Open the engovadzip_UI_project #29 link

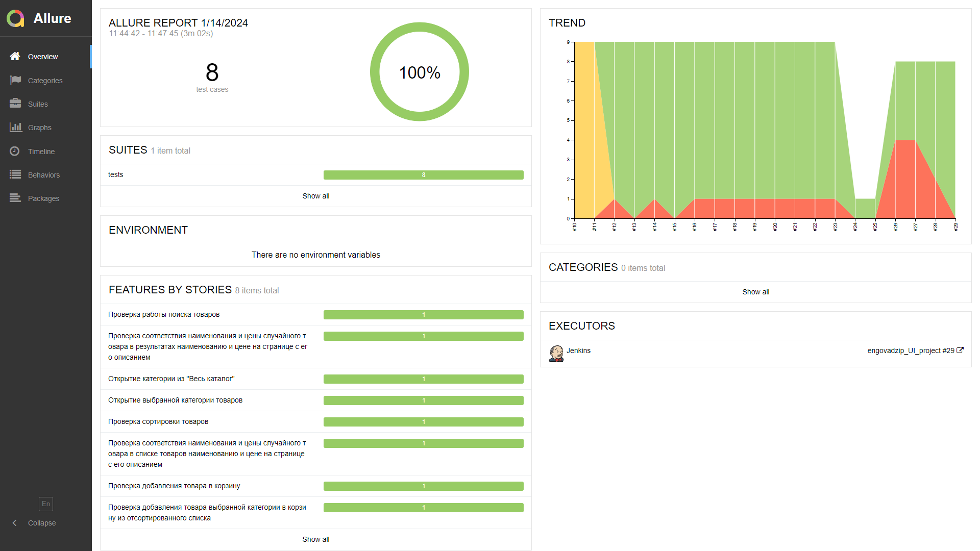(x=911, y=350)
